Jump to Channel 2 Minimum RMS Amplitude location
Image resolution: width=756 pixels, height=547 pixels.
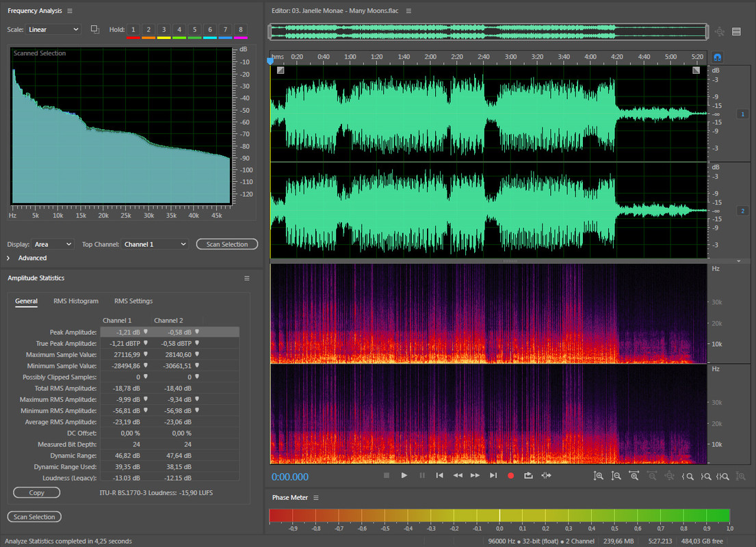click(197, 411)
